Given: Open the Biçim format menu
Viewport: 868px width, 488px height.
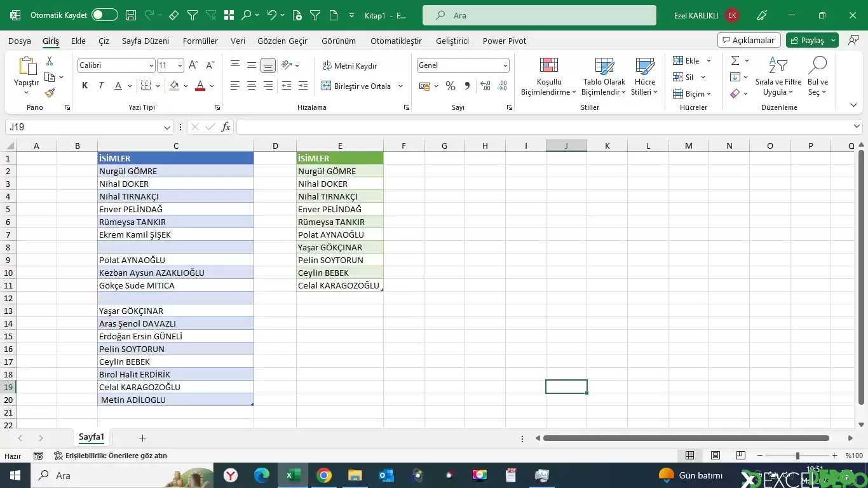Looking at the screenshot, I should pos(692,93).
